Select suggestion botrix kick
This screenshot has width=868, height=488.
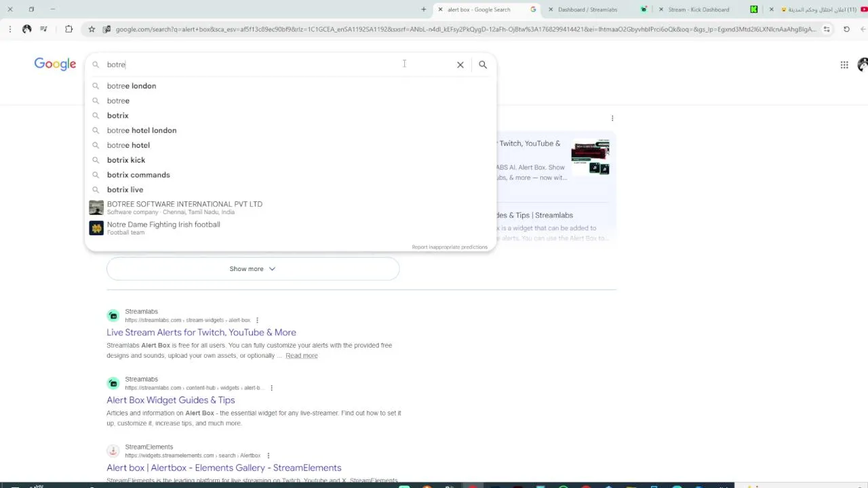[x=290, y=160]
